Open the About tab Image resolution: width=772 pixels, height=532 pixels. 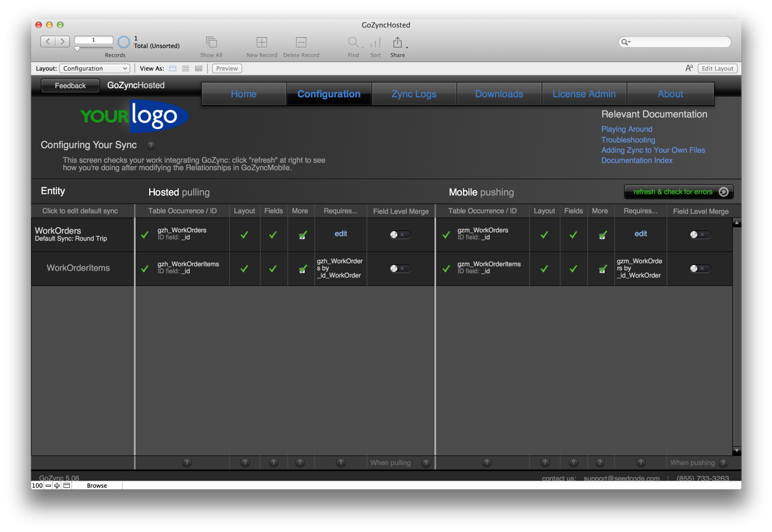pyautogui.click(x=670, y=94)
